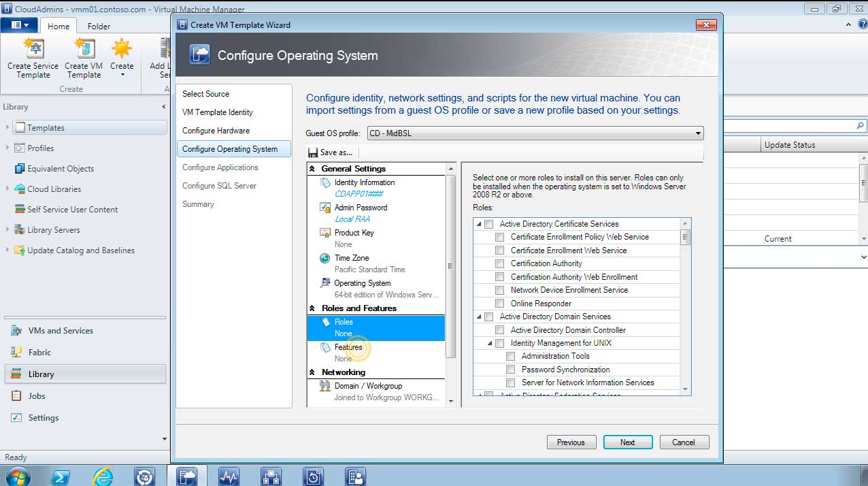Expand the Templates node arrow

point(7,127)
